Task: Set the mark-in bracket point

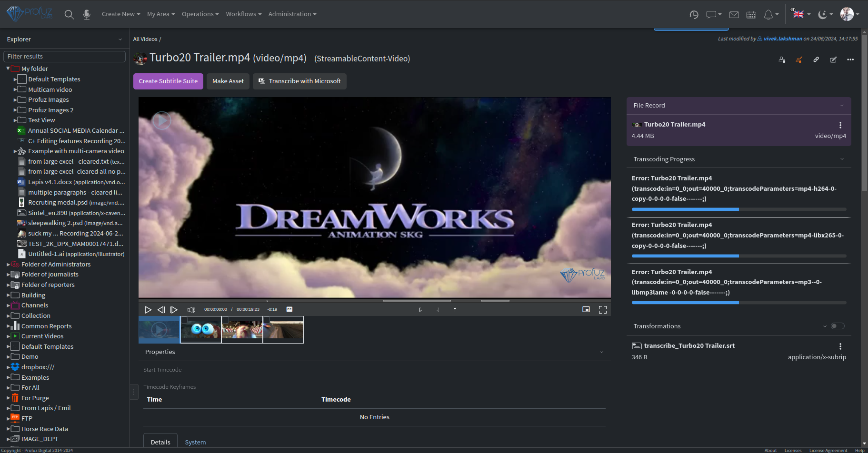Action: tap(420, 310)
